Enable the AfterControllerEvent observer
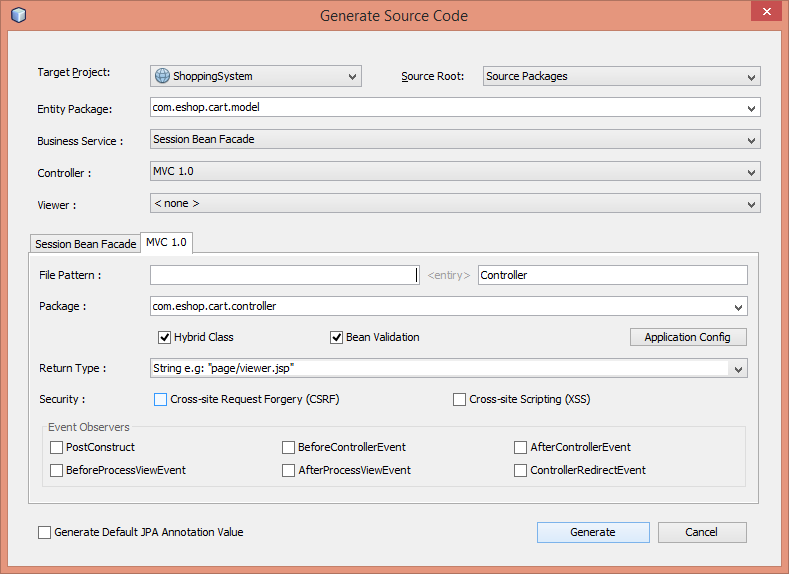Screen dimensions: 789x574 coord(521,447)
